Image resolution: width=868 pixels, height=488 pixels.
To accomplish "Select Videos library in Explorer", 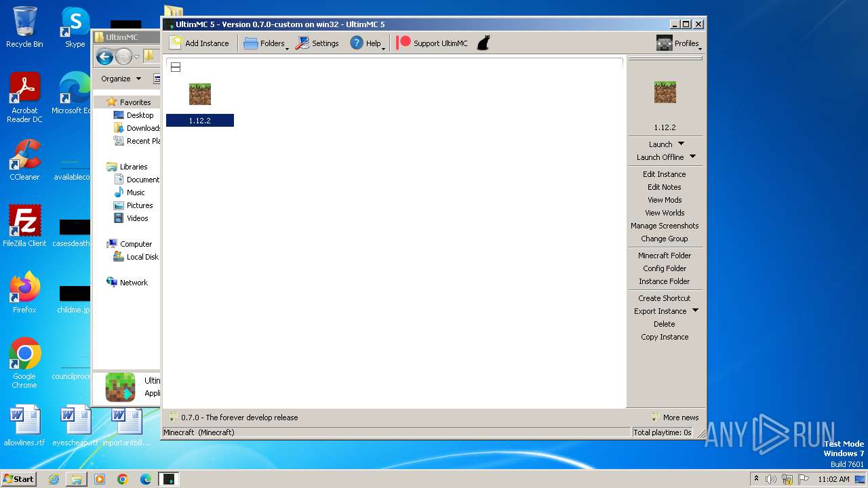I will [x=131, y=218].
